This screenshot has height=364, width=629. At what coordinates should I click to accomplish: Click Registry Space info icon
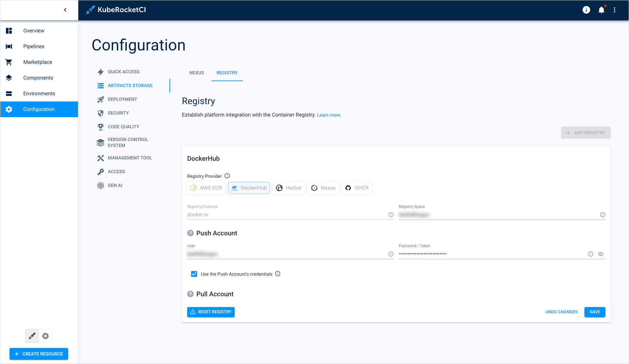[602, 215]
